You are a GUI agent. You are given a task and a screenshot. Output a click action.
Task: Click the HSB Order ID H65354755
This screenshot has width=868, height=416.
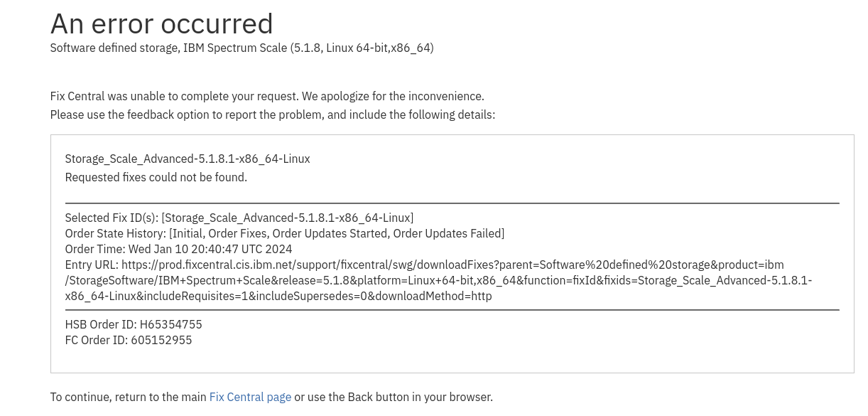(x=134, y=324)
